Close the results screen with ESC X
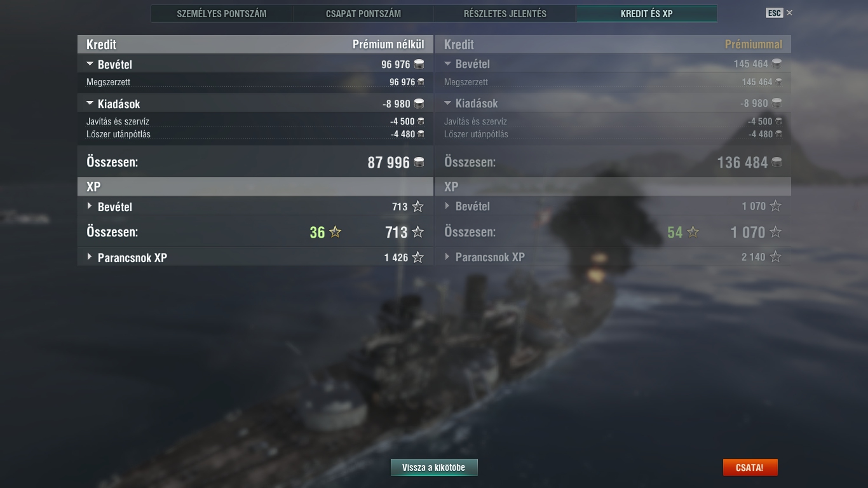Screen dimensions: 868x488 [780, 13]
